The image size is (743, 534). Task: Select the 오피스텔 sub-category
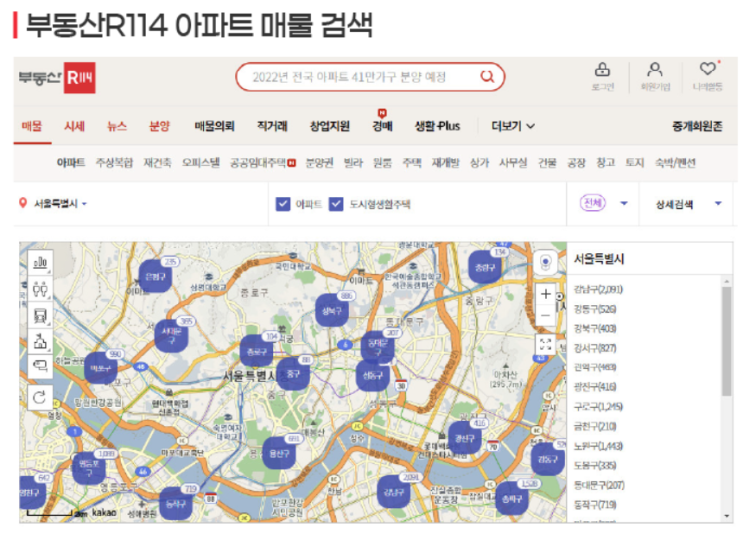point(201,163)
